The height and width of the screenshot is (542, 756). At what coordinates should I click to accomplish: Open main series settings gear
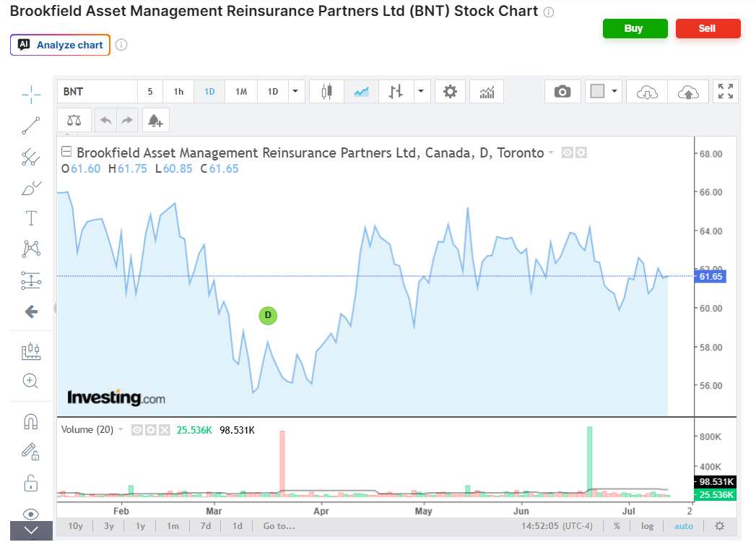click(581, 153)
